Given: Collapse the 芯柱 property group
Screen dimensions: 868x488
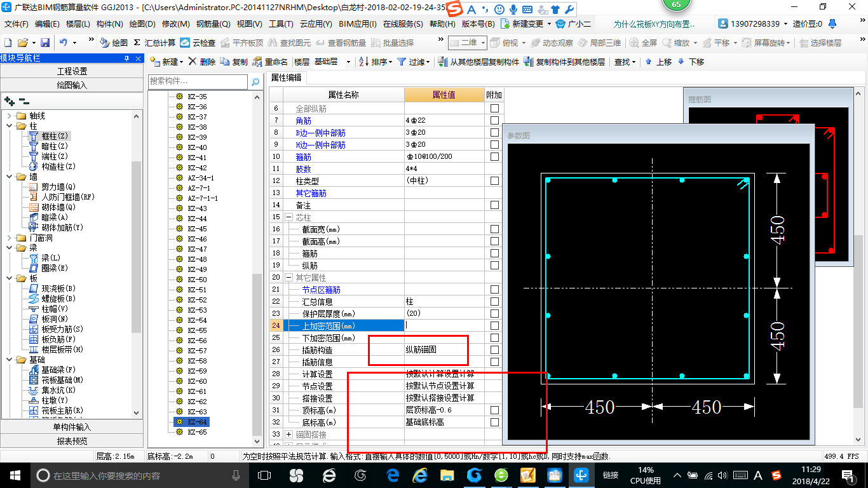Looking at the screenshot, I should pos(289,217).
